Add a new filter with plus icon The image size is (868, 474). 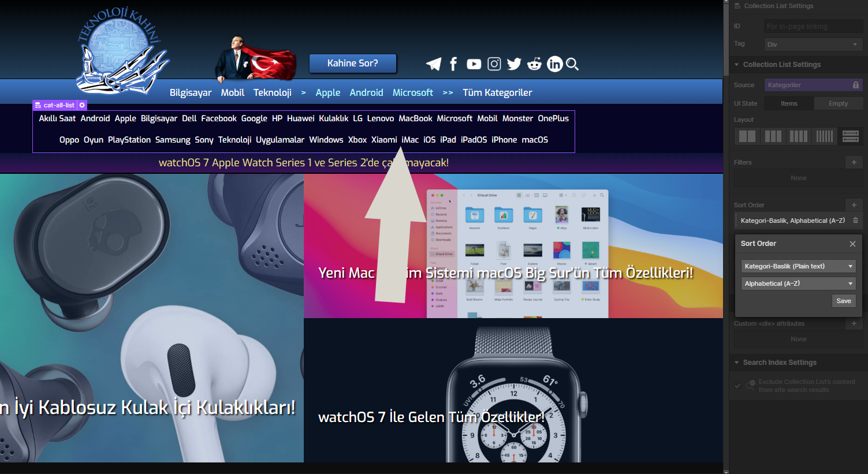click(854, 162)
